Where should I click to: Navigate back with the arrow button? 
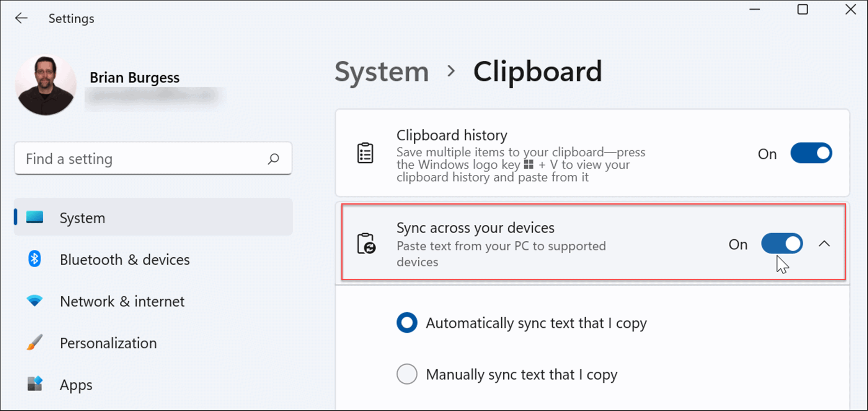coord(21,18)
